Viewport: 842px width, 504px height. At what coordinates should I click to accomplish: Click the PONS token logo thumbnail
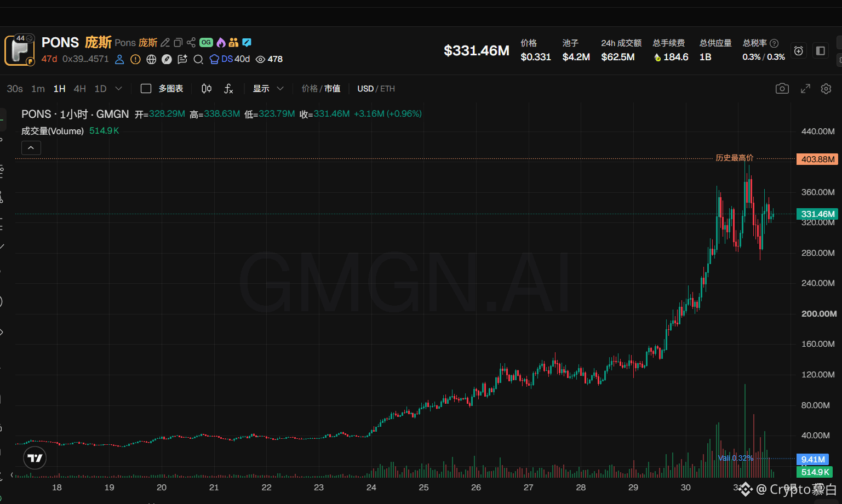point(20,50)
